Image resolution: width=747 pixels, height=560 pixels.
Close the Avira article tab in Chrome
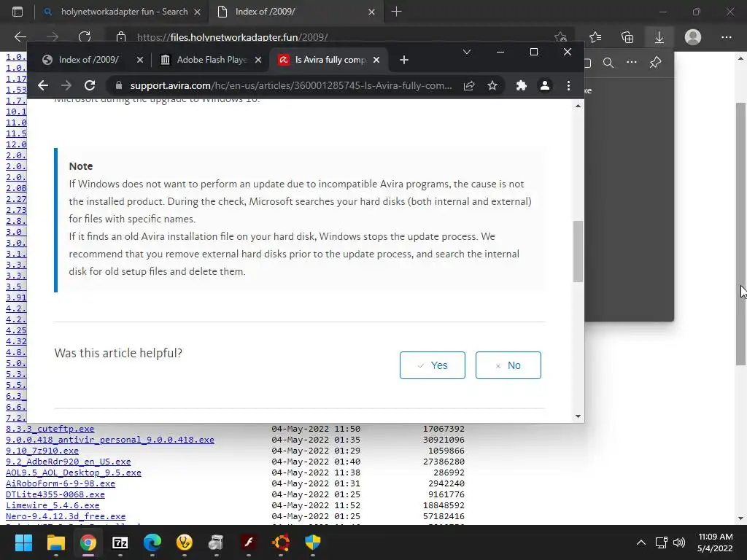pos(376,60)
